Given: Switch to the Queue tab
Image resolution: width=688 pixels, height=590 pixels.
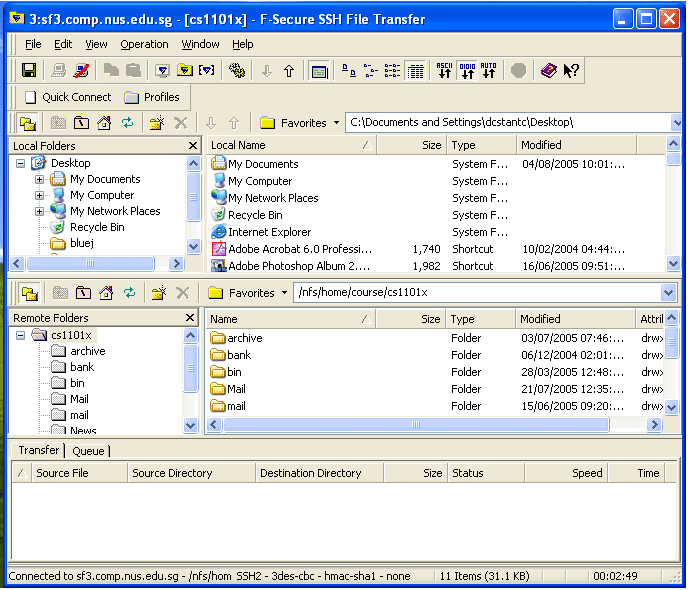Looking at the screenshot, I should [88, 451].
